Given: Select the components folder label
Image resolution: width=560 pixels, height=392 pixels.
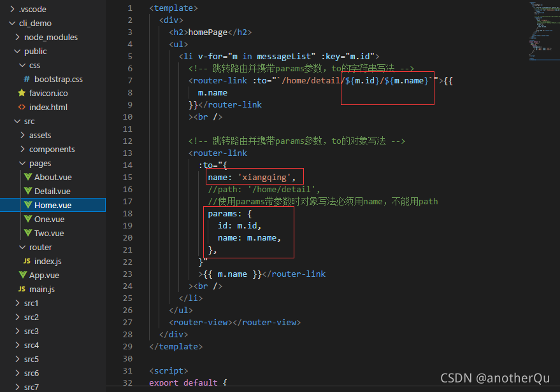Looking at the screenshot, I should click(52, 150).
